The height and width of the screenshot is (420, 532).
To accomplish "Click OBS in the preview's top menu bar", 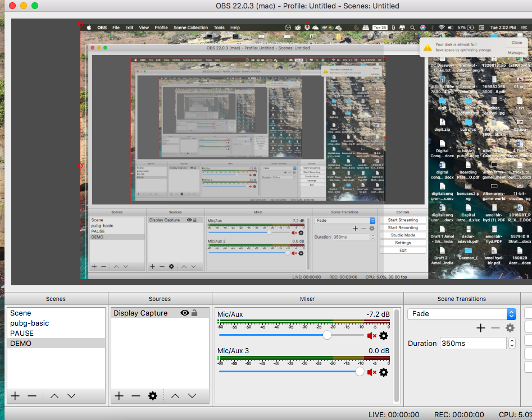I will [102, 28].
